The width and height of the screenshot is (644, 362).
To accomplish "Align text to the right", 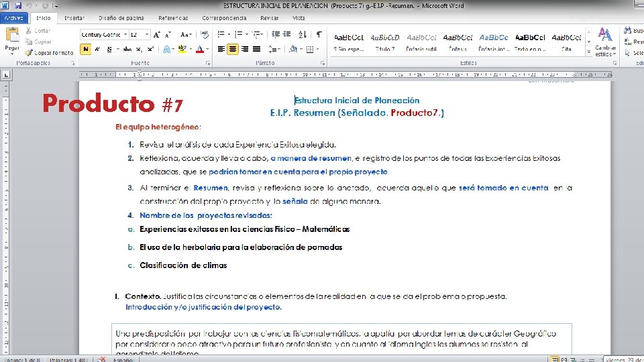I will [x=245, y=49].
